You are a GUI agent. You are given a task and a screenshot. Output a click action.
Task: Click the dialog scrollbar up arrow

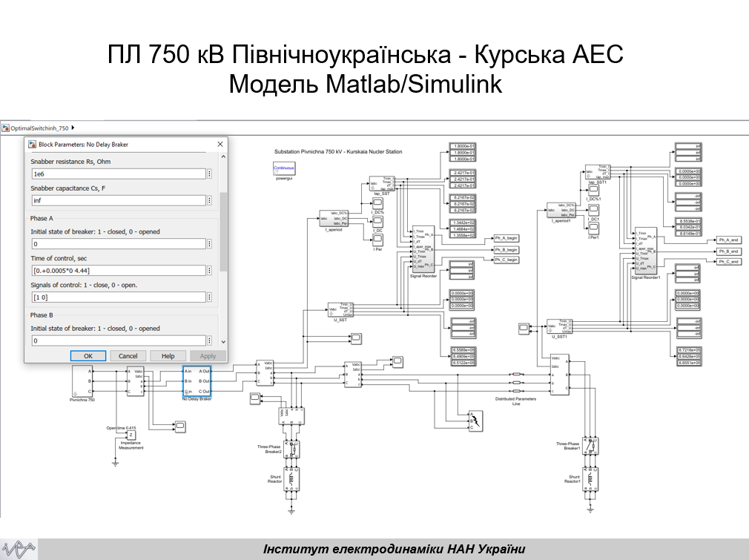[223, 157]
